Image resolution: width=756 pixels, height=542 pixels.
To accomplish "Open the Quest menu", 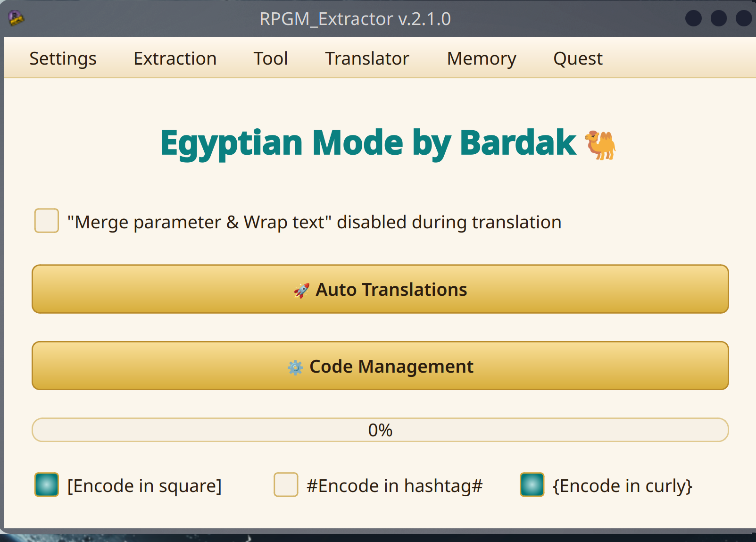I will [578, 58].
